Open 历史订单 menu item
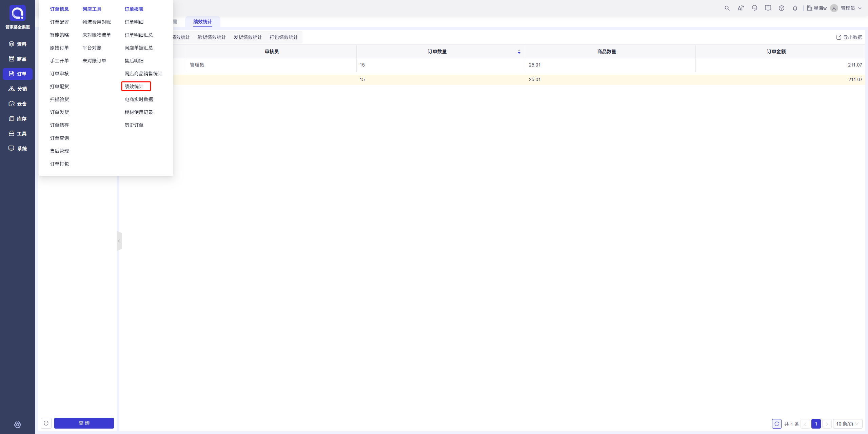868x434 pixels. [x=134, y=125]
